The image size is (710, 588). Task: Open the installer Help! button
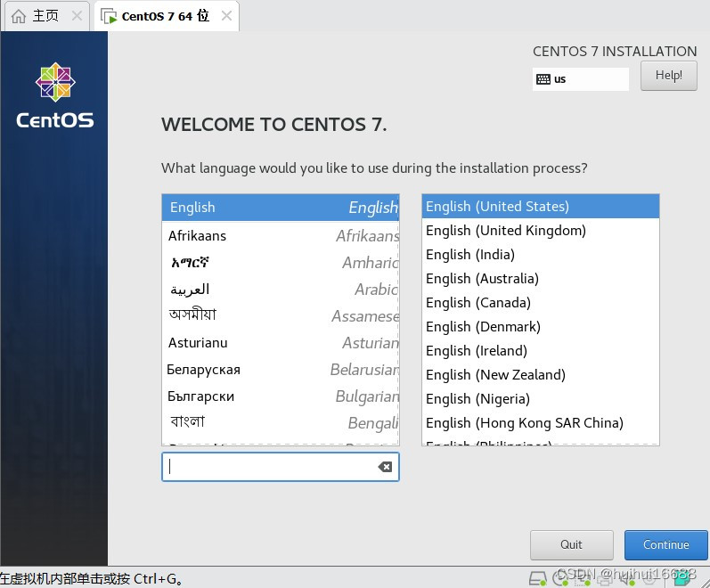click(668, 76)
